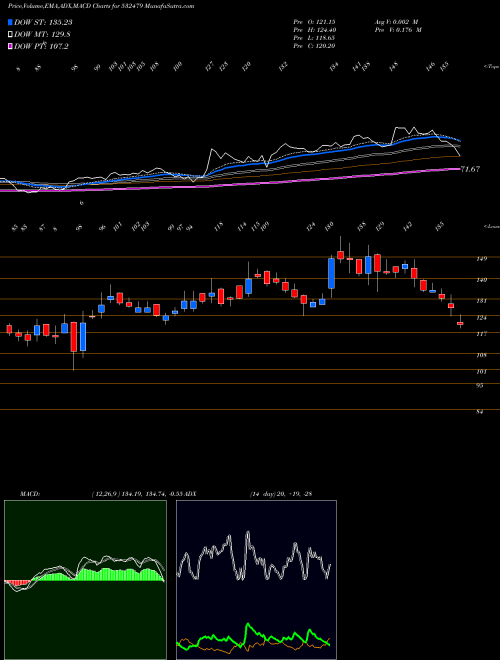Click the rightmost small red candlestick
The height and width of the screenshot is (660, 500).
(x=460, y=323)
